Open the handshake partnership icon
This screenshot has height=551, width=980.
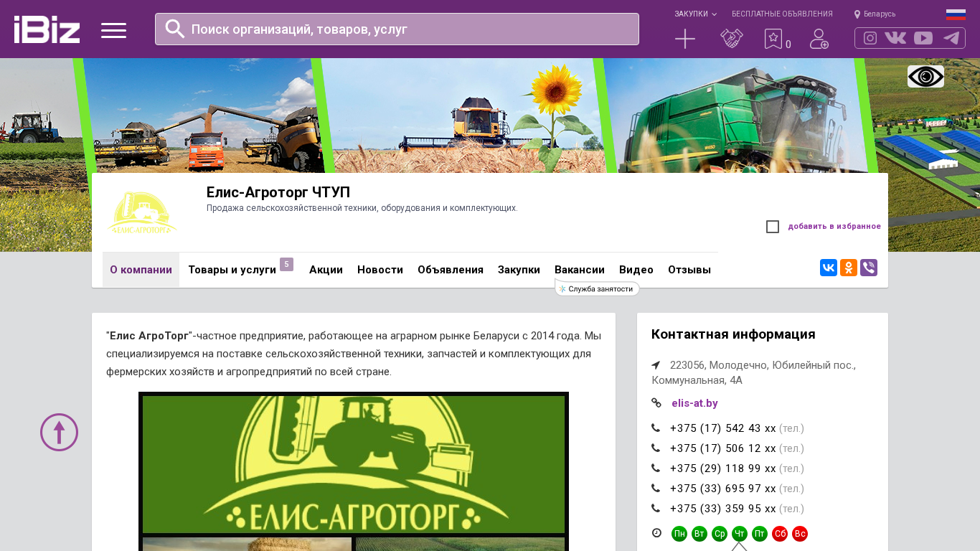[732, 38]
